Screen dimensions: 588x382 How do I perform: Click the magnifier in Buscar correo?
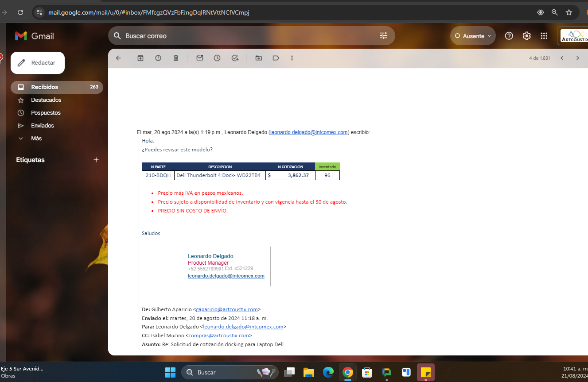pos(117,36)
